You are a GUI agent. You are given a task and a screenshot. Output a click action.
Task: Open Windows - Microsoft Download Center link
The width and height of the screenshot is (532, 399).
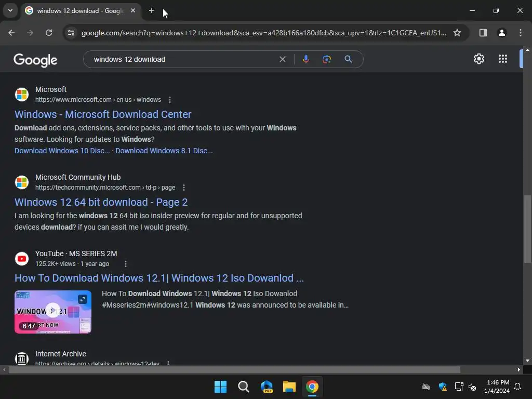pyautogui.click(x=103, y=114)
